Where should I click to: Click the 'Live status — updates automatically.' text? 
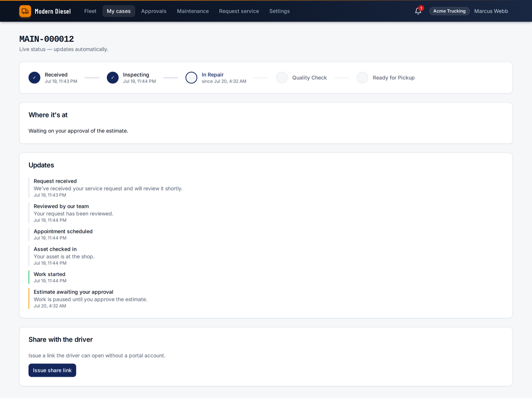64,49
